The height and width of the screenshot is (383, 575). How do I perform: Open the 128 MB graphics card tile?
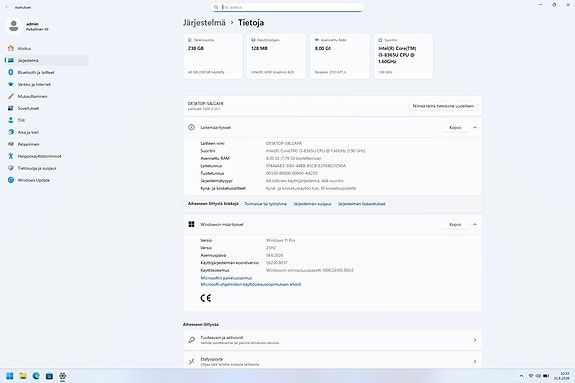coord(276,56)
